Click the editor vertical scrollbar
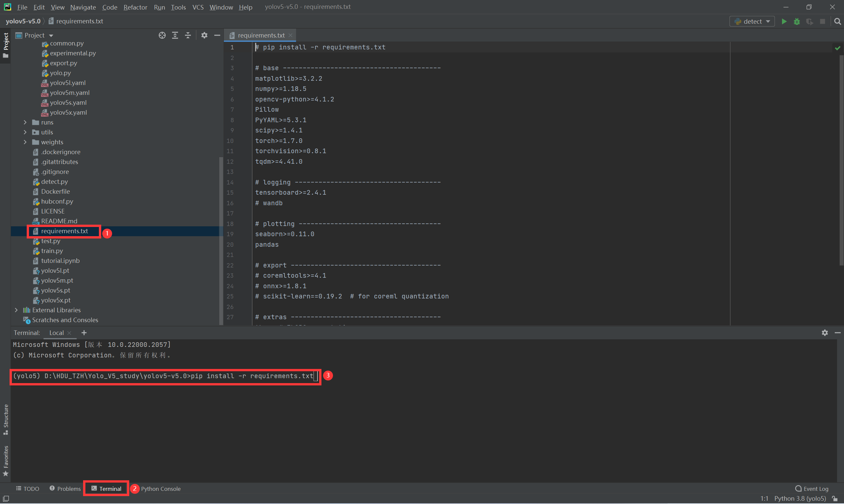Image resolution: width=844 pixels, height=504 pixels. tap(841, 160)
